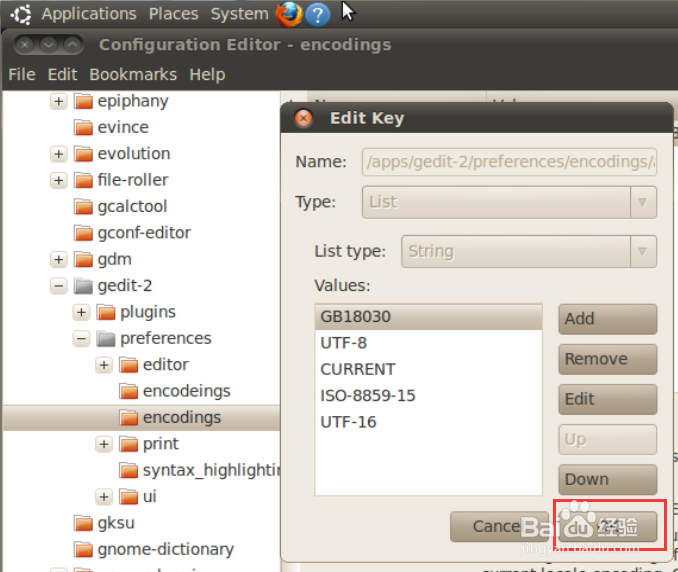The image size is (678, 572).
Task: Expand the evolution folder
Action: [58, 154]
